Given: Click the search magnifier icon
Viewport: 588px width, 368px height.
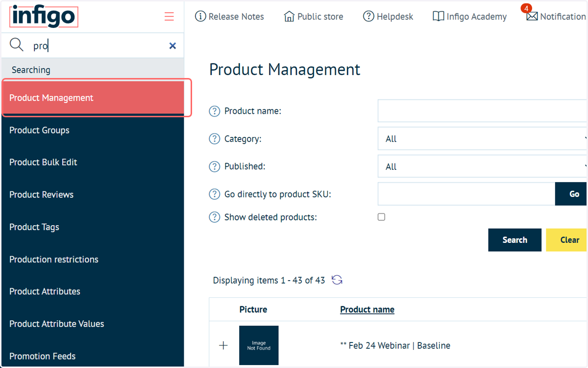Looking at the screenshot, I should (x=17, y=45).
